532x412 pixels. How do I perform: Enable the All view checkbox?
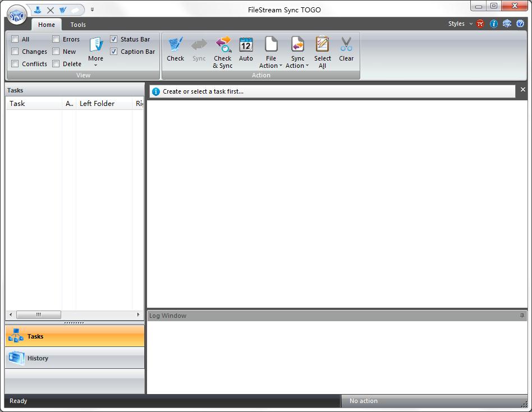click(15, 39)
